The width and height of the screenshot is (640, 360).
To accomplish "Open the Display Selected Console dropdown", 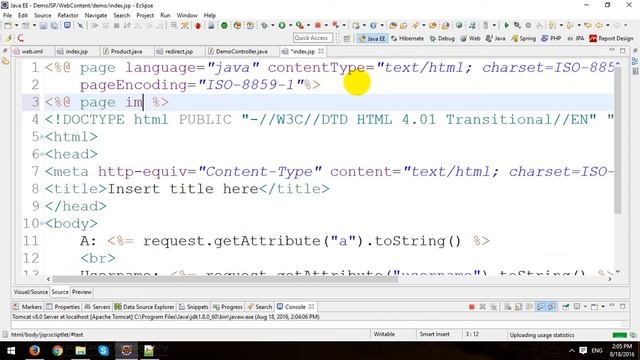I will (585, 307).
